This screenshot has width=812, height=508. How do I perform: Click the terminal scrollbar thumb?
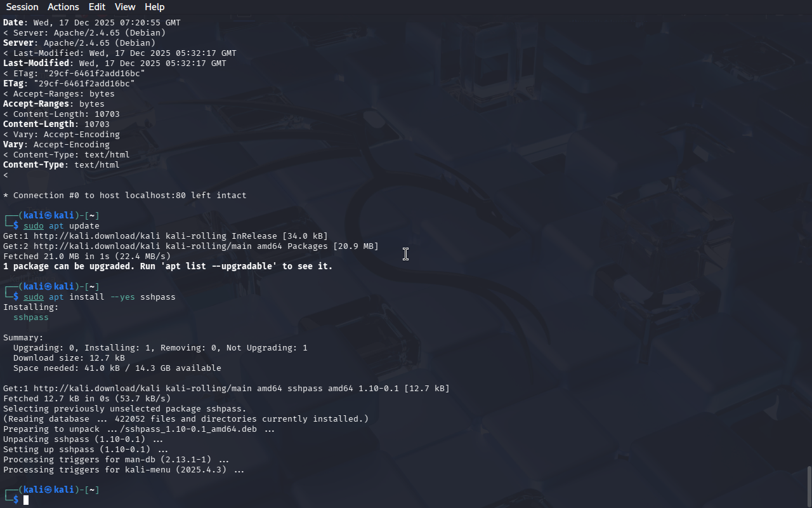click(809, 486)
